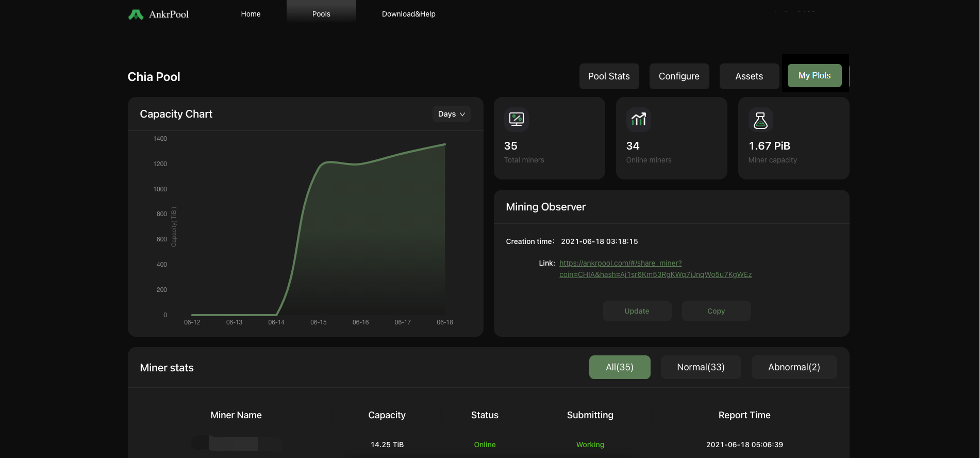Click the Total miners monitor icon

516,119
